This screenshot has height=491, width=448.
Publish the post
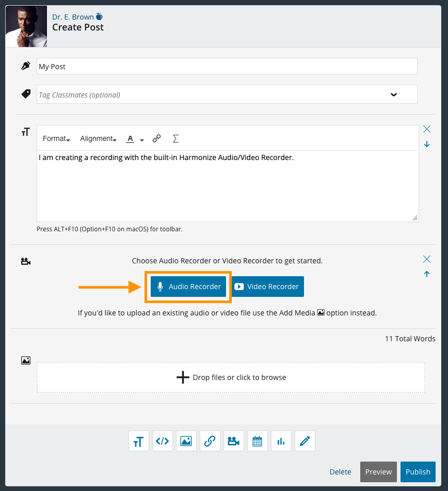pos(418,471)
